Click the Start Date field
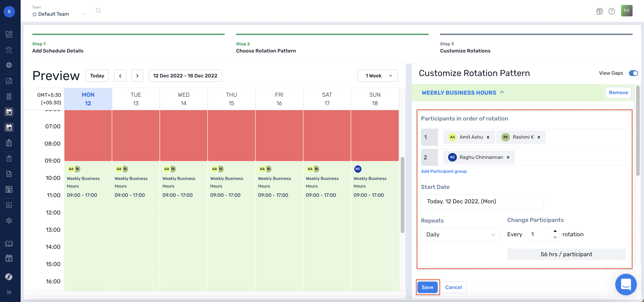This screenshot has width=644, height=302. pyautogui.click(x=482, y=201)
